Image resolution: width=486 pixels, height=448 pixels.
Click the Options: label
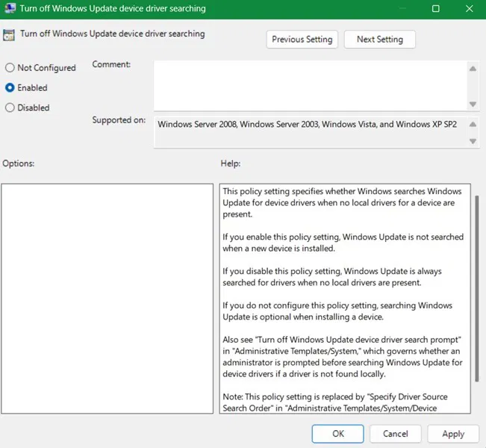18,164
